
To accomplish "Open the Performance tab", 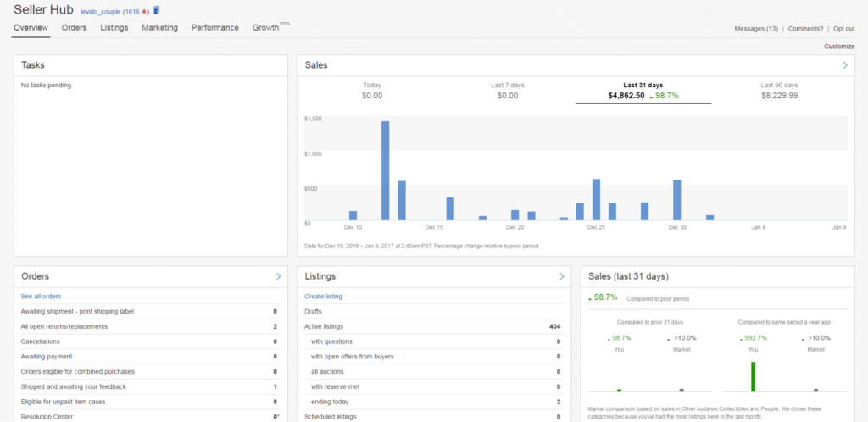I will tap(215, 28).
